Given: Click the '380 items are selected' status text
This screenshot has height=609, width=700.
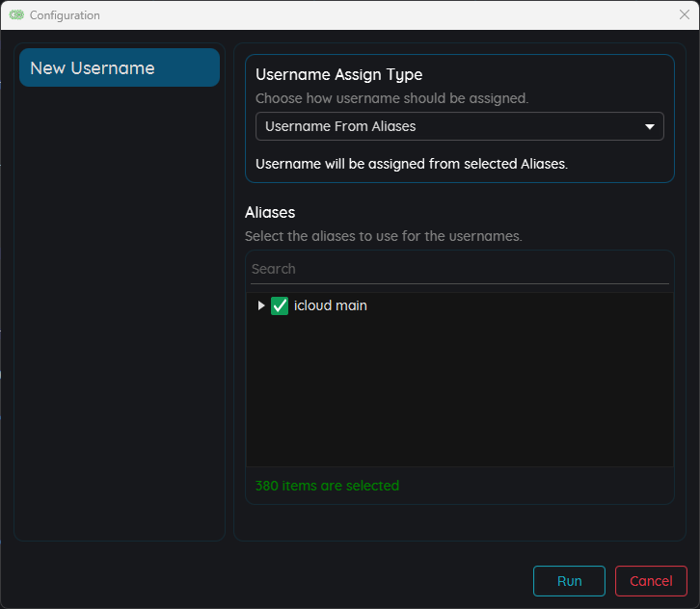Looking at the screenshot, I should [x=327, y=486].
